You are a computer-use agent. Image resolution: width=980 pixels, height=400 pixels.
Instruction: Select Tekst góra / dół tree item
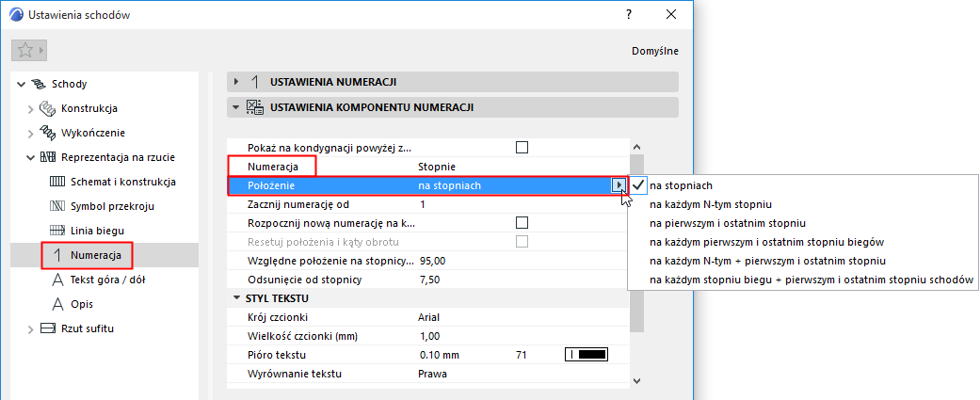[x=108, y=280]
